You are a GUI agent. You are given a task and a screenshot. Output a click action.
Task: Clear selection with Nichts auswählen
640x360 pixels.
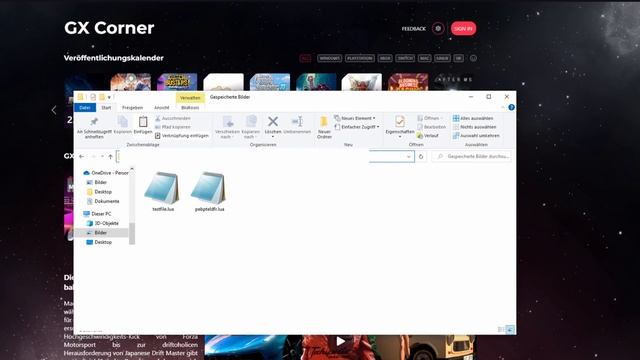tap(474, 127)
